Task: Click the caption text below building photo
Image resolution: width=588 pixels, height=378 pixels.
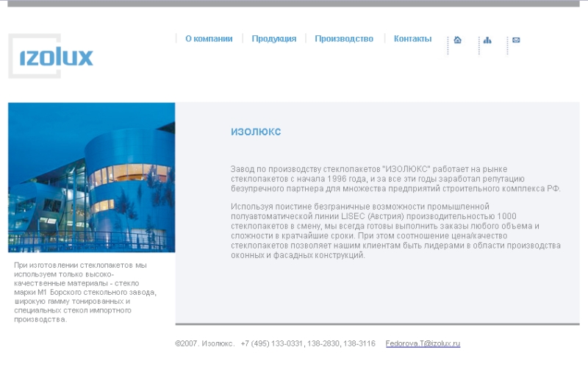Action: pyautogui.click(x=85, y=292)
